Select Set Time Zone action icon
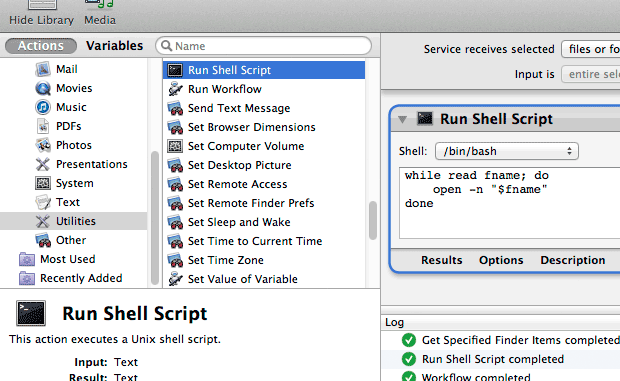This screenshot has width=620, height=381. pyautogui.click(x=175, y=260)
